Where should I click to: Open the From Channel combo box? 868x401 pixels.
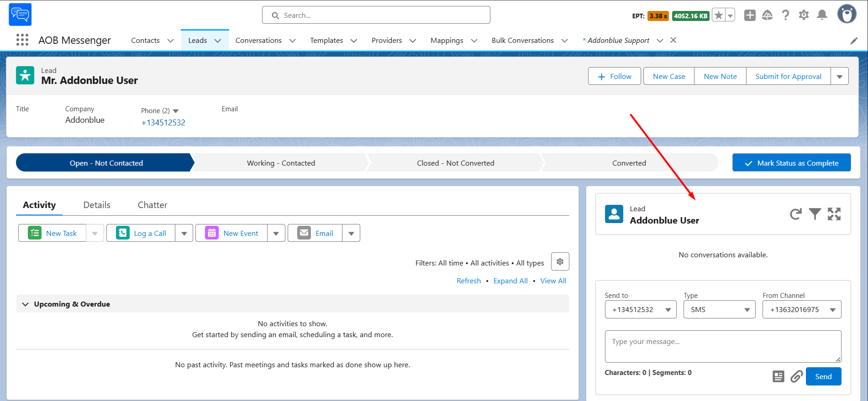(x=802, y=309)
